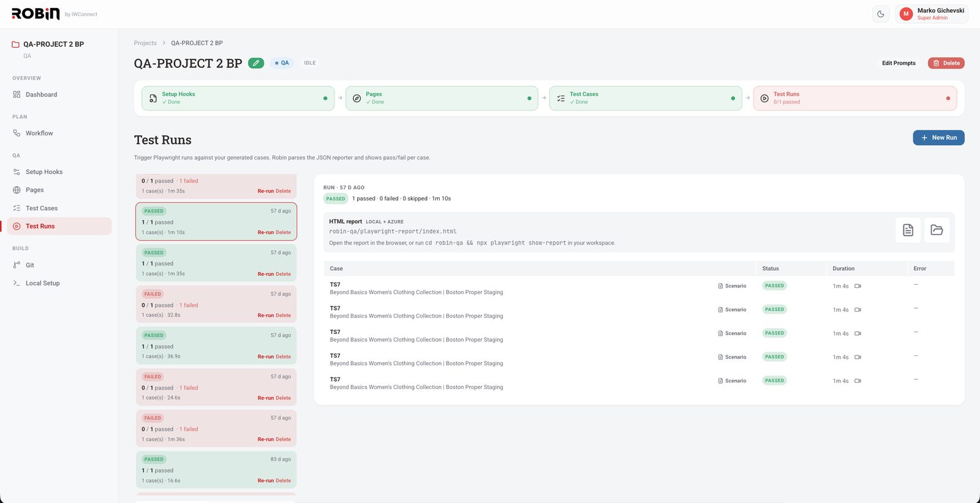Re-run the failed 32.8s run

pos(265,316)
